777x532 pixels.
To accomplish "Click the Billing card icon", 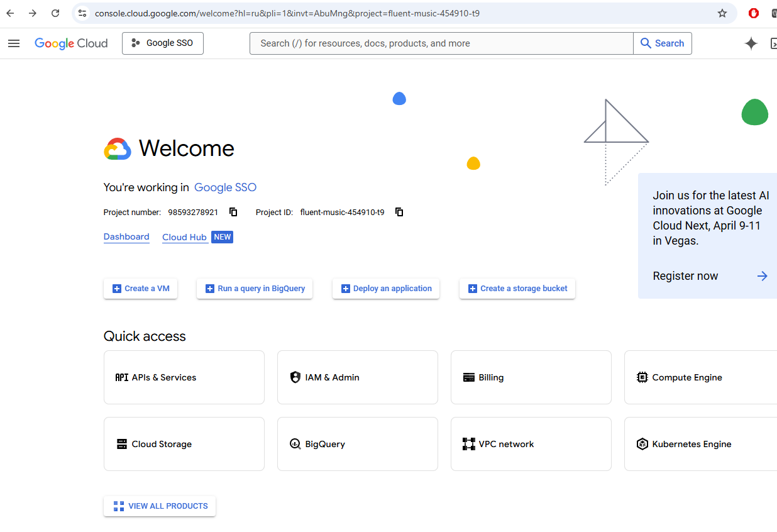I will click(468, 377).
